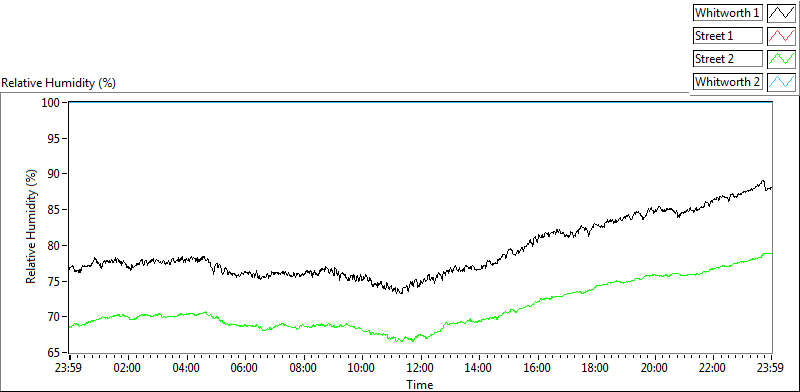800x392 pixels.
Task: Click the vertical Relative Humidity axis label
Action: 32,227
